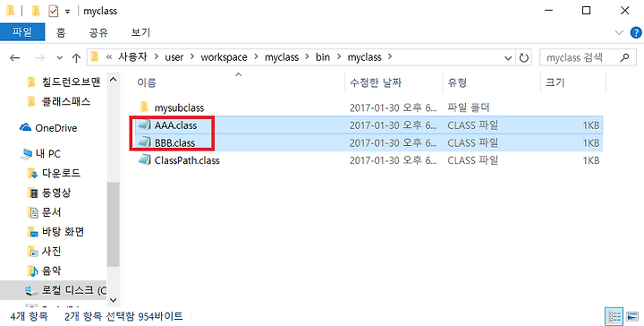This screenshot has width=644, height=326.
Task: Open the Help question mark icon
Action: 636,32
